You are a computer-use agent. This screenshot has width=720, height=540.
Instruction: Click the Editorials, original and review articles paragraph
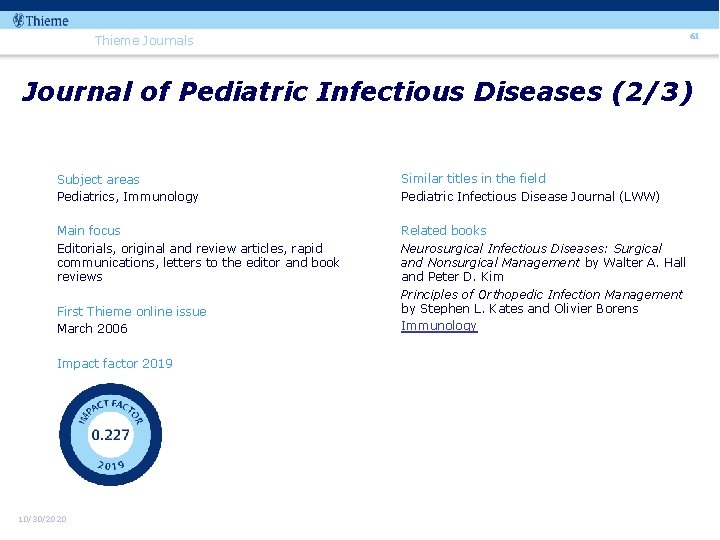tap(198, 262)
